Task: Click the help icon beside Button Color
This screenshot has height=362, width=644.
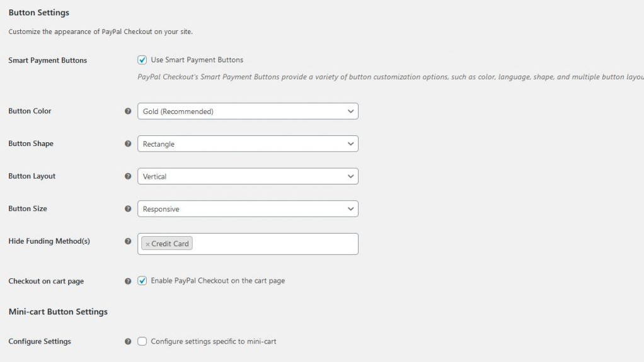Action: point(128,111)
